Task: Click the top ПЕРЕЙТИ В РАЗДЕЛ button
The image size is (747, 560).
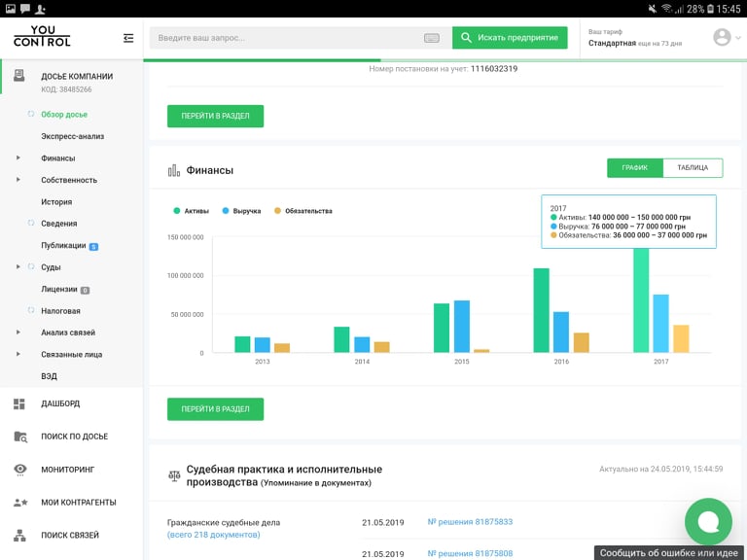Action: [x=215, y=117]
